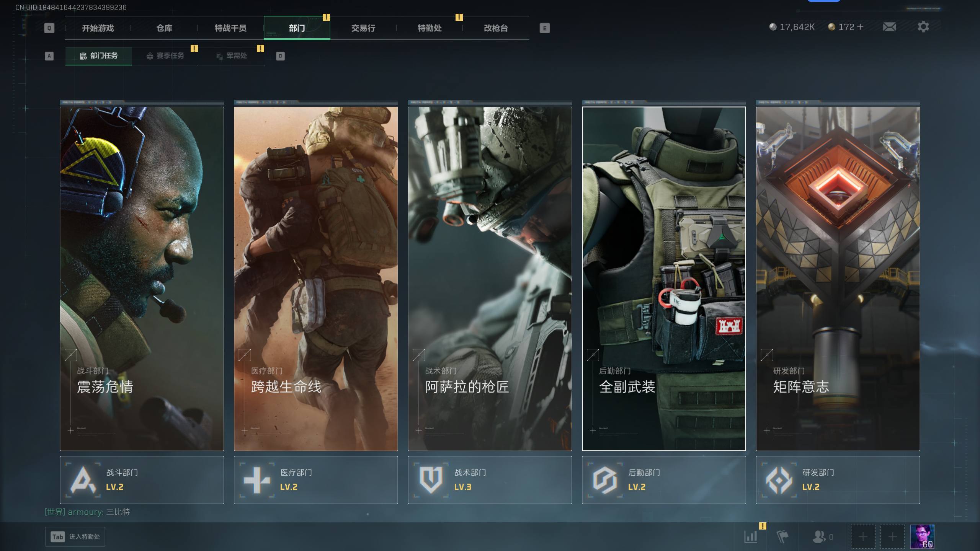
Task: Open the settings gear icon
Action: (x=923, y=27)
